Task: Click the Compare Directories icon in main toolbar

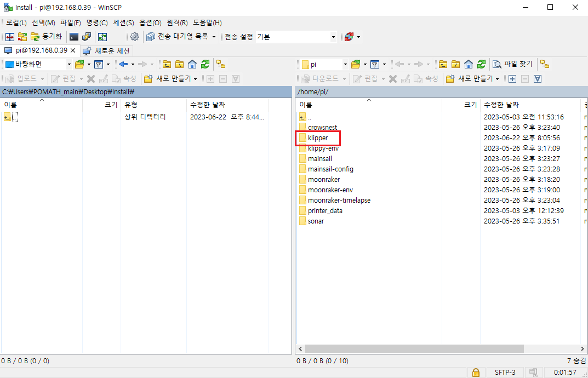Action: coord(10,37)
